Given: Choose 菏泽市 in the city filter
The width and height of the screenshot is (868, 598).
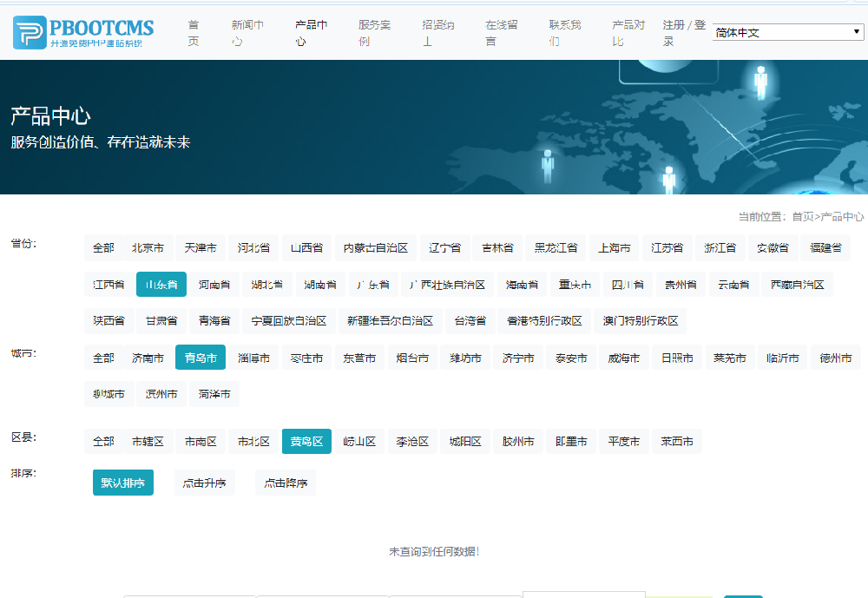Looking at the screenshot, I should pos(214,394).
